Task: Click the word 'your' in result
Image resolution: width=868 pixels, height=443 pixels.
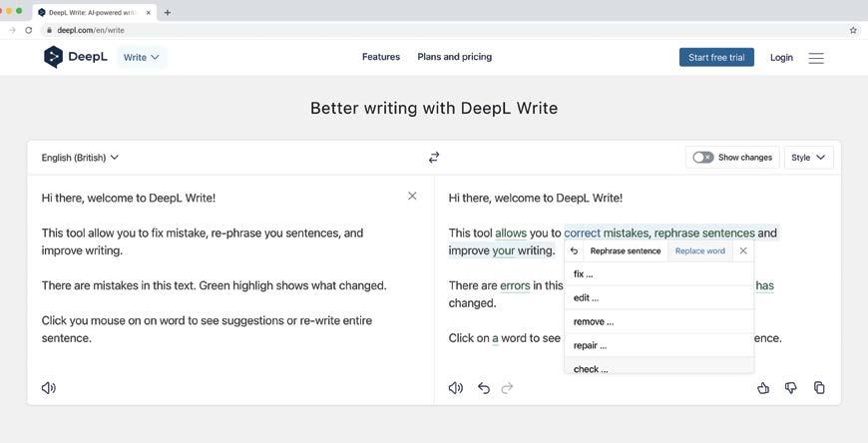Action: [x=503, y=250]
